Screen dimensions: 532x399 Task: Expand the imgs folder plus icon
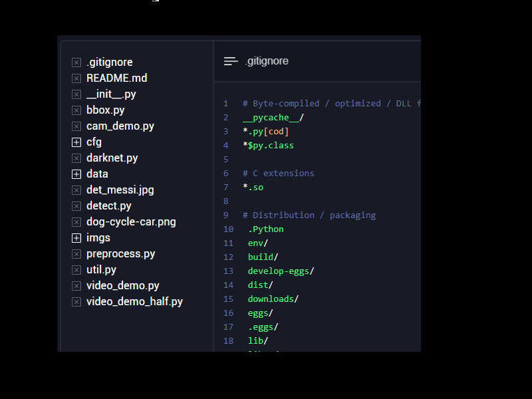click(x=76, y=238)
